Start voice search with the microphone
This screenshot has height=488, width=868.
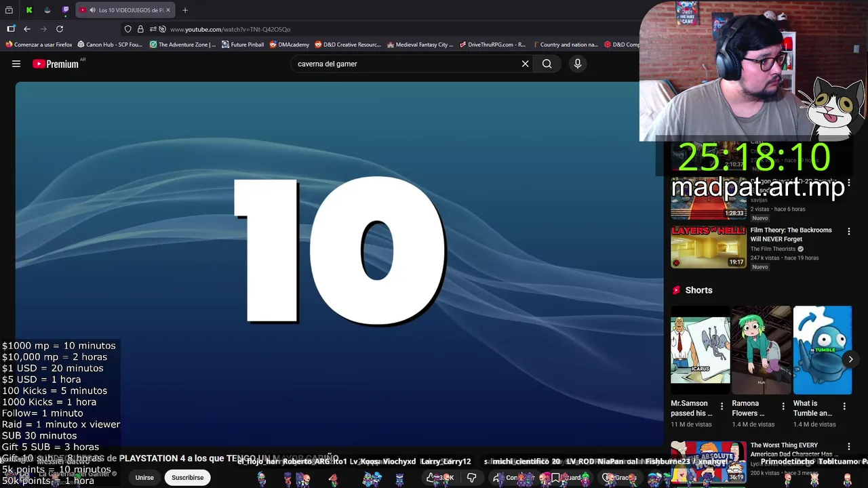coord(578,64)
